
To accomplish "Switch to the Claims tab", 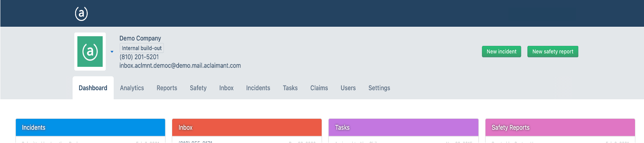I will click(319, 88).
